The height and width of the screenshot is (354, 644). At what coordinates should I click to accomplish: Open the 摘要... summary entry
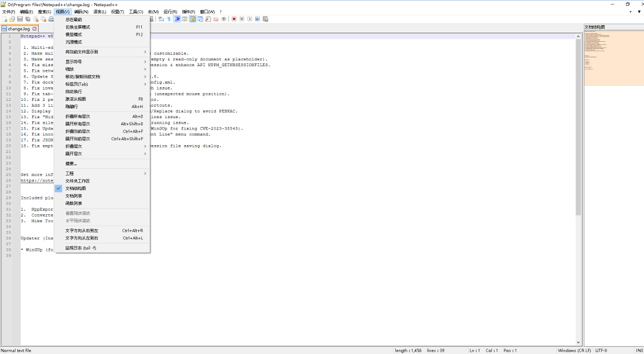click(x=103, y=164)
